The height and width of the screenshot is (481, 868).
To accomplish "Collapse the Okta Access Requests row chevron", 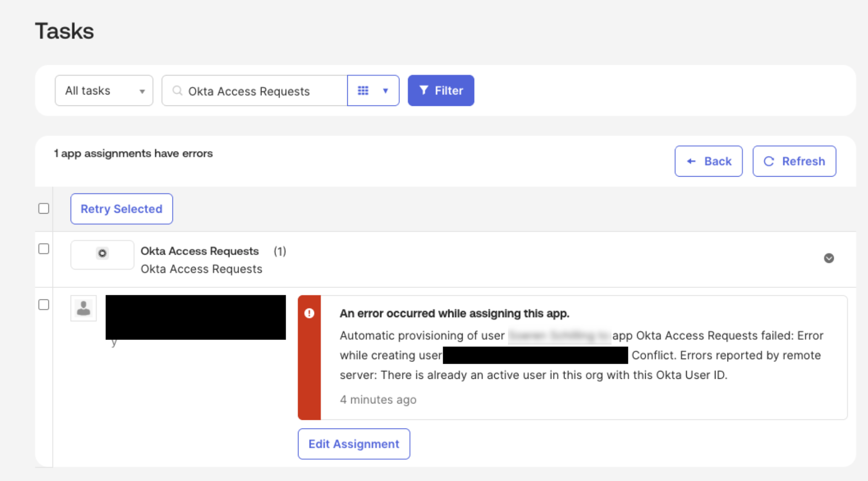I will 829,258.
